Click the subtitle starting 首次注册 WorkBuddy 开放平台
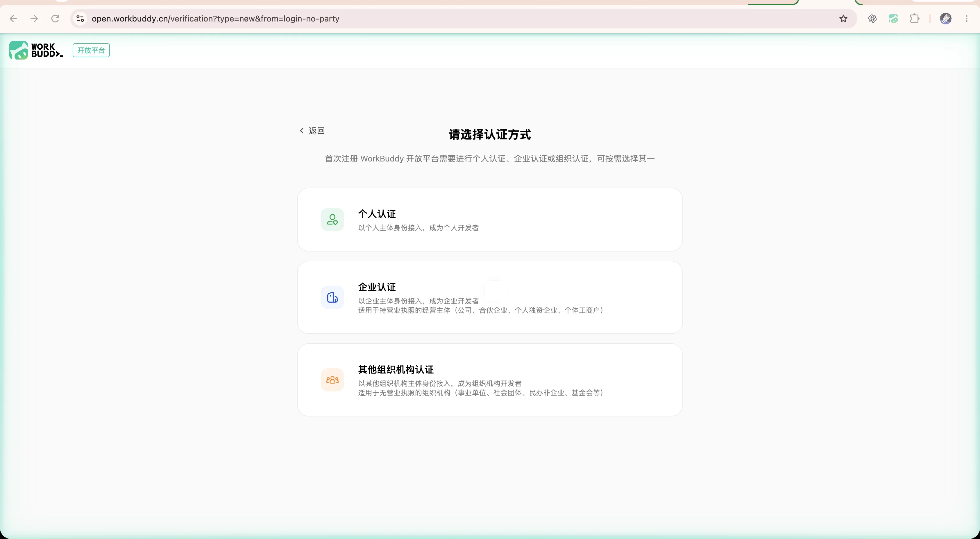The height and width of the screenshot is (539, 980). click(490, 159)
